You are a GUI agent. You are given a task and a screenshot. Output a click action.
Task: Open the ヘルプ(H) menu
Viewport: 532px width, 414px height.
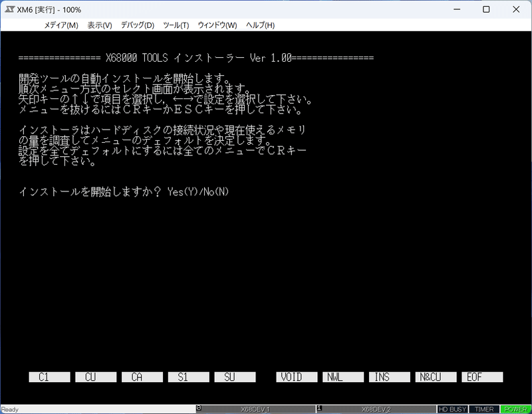(x=260, y=25)
